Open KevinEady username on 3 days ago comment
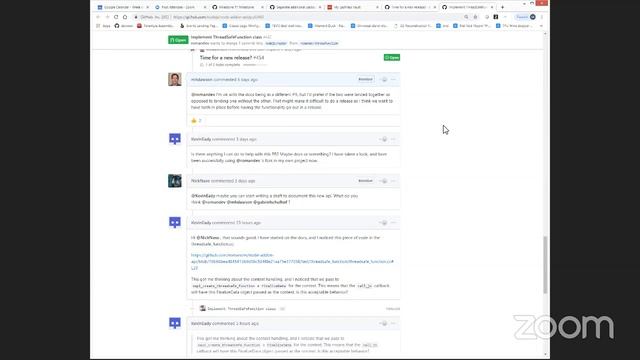The height and width of the screenshot is (360, 640). (201, 139)
